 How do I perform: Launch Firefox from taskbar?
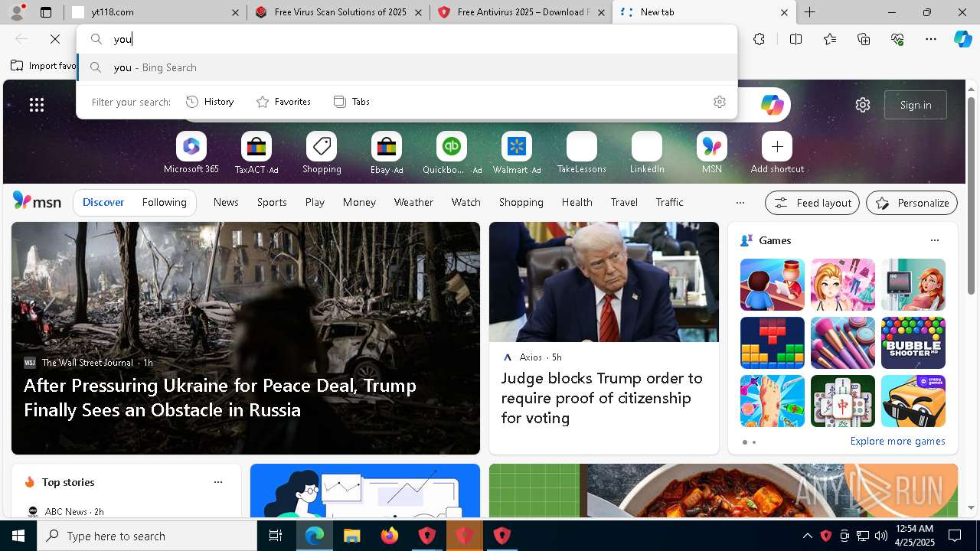[x=389, y=536]
